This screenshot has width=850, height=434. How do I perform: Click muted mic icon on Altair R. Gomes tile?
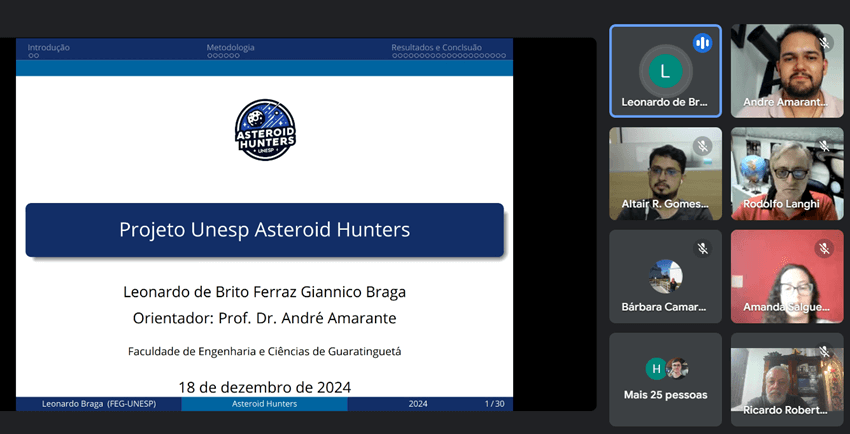click(x=703, y=146)
